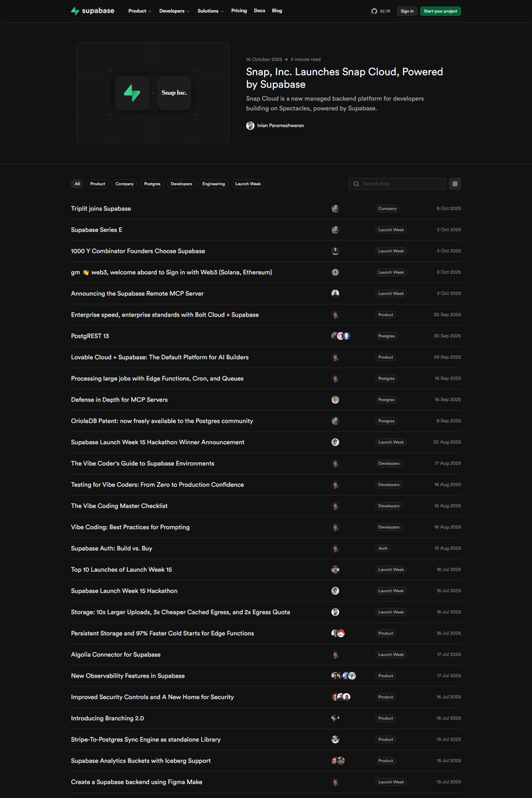Click author avatar in 1000 Y Combinator row

point(335,251)
